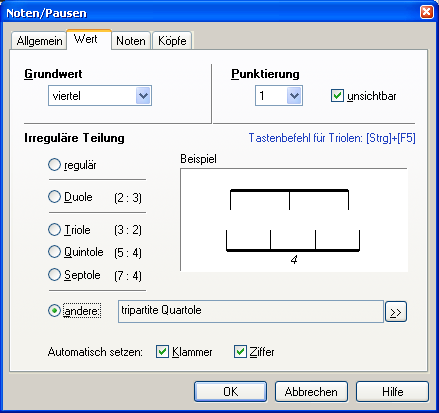Toggle the unsichtbar checkbox
Image resolution: width=439 pixels, height=413 pixels.
pos(337,96)
